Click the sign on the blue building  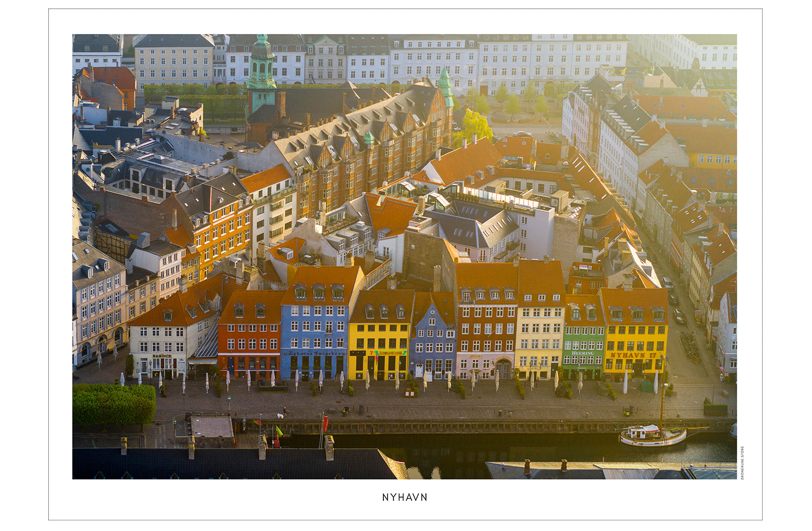point(314,353)
